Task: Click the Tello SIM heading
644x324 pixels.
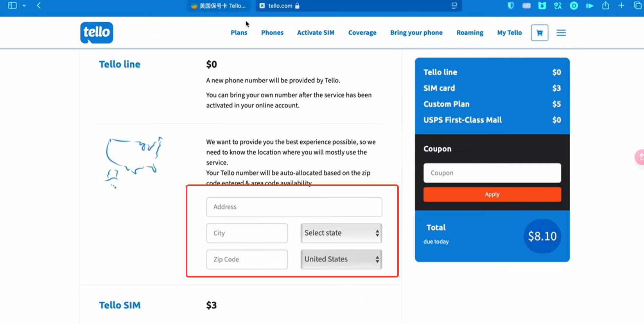Action: click(120, 305)
